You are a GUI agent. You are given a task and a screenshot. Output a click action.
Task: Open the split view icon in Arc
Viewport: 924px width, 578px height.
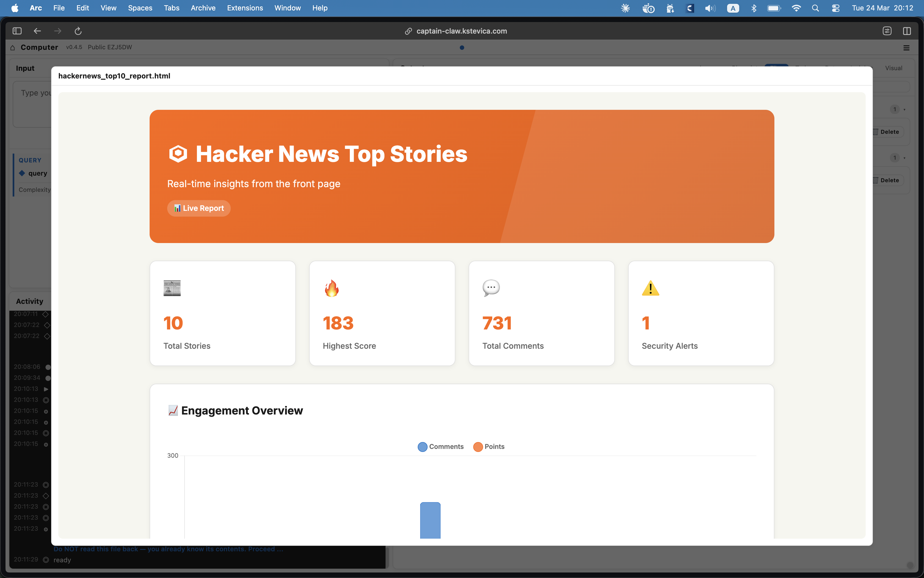click(x=907, y=31)
